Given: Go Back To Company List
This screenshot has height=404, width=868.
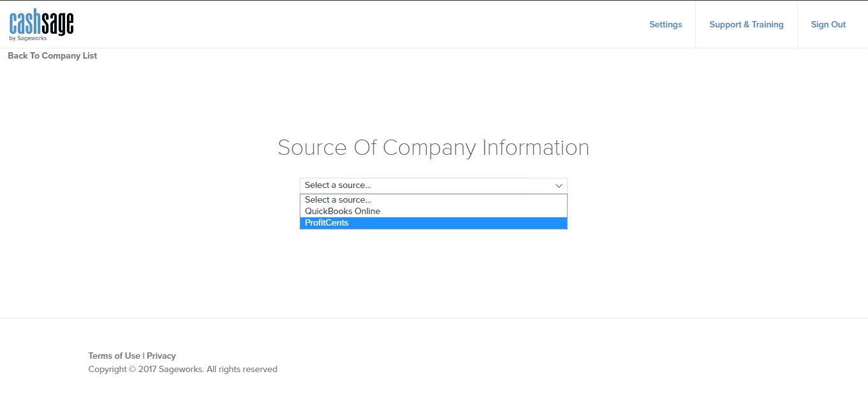Looking at the screenshot, I should (52, 55).
